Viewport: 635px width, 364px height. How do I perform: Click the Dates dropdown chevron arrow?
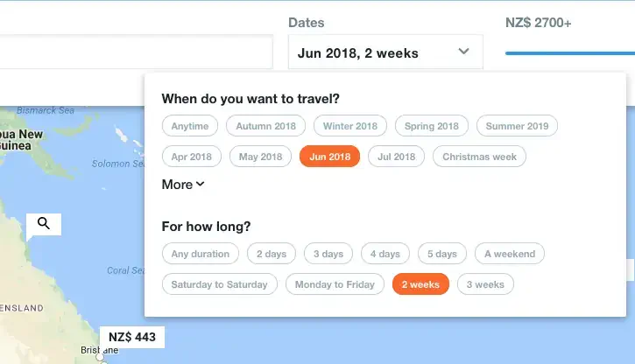[463, 52]
